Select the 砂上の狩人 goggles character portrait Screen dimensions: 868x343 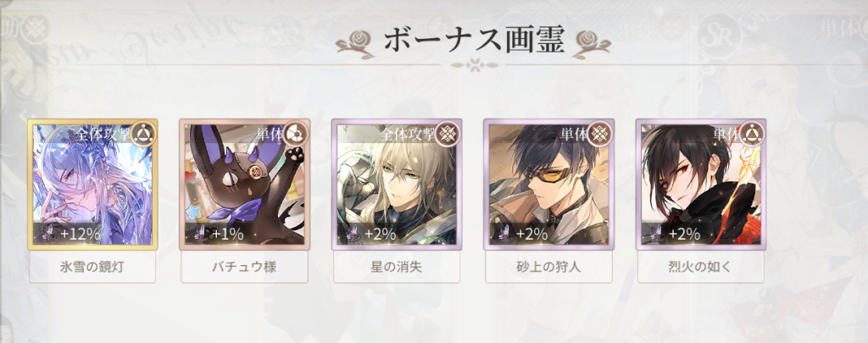click(x=549, y=185)
